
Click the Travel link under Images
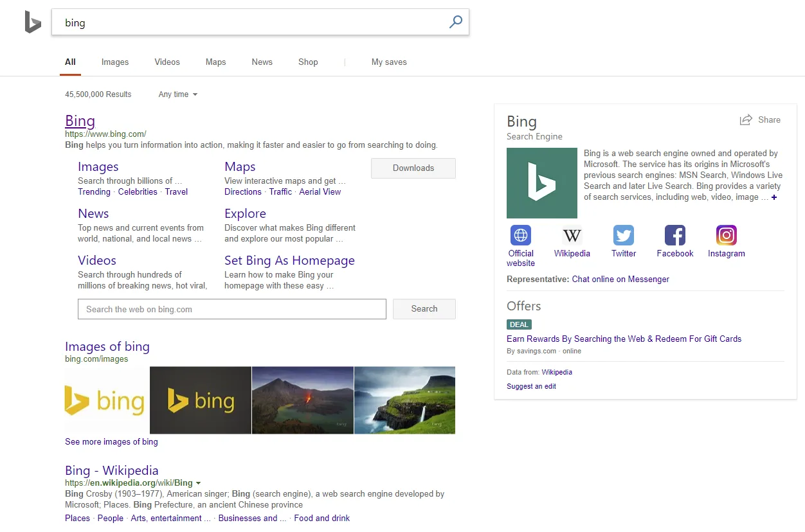176,192
